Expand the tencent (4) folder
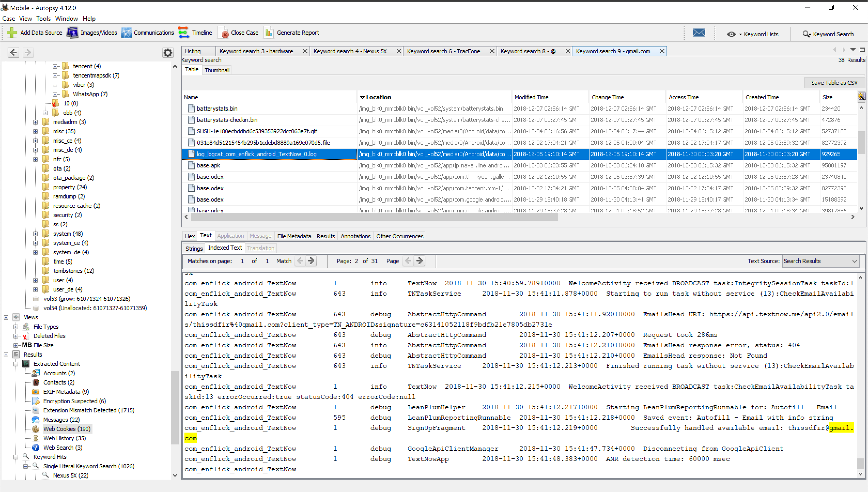 coord(55,66)
